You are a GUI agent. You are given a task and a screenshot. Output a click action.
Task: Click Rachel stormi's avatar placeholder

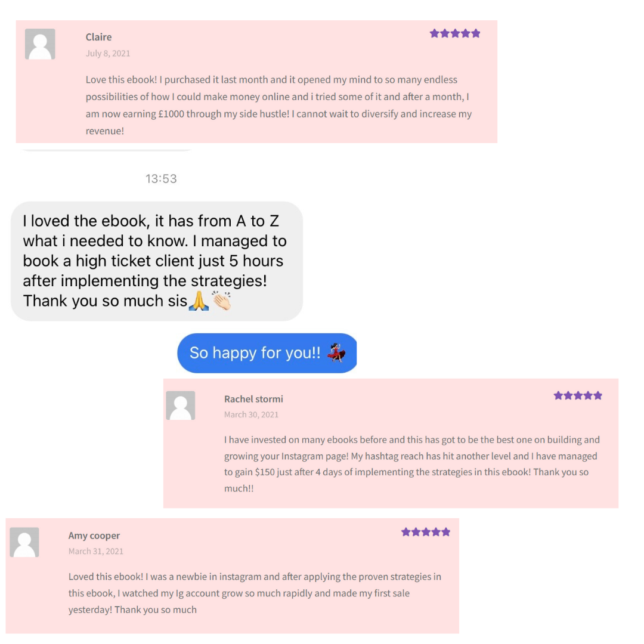click(180, 405)
